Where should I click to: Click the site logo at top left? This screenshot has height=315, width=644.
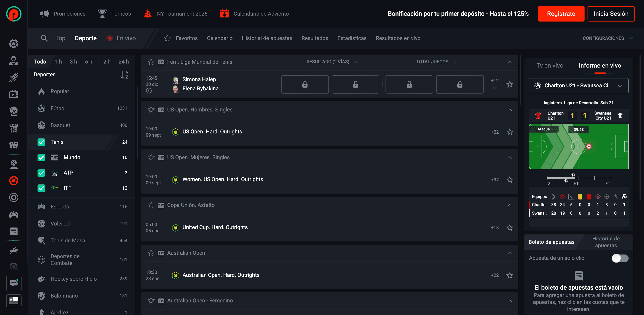[14, 14]
